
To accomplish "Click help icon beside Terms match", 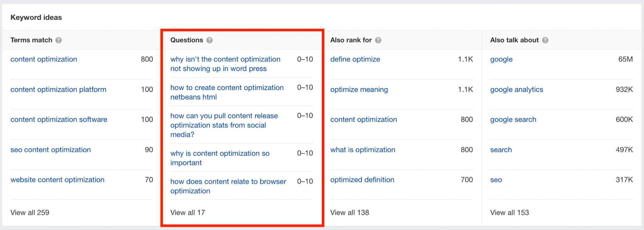I will pos(58,40).
